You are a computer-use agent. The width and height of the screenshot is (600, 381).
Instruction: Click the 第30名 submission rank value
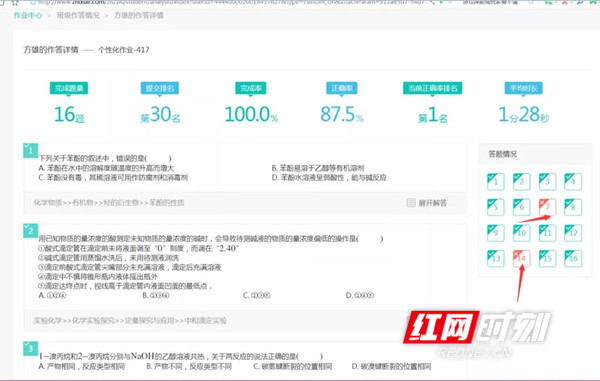coord(160,114)
